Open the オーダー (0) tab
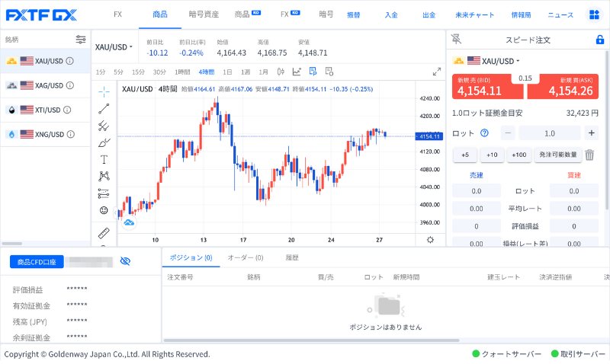Image resolution: width=610 pixels, height=364 pixels. 246,257
